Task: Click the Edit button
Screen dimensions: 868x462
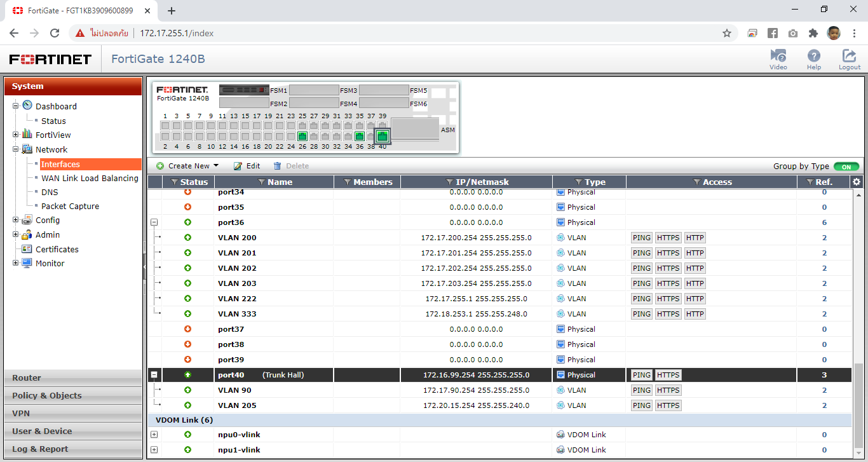Action: coord(247,166)
